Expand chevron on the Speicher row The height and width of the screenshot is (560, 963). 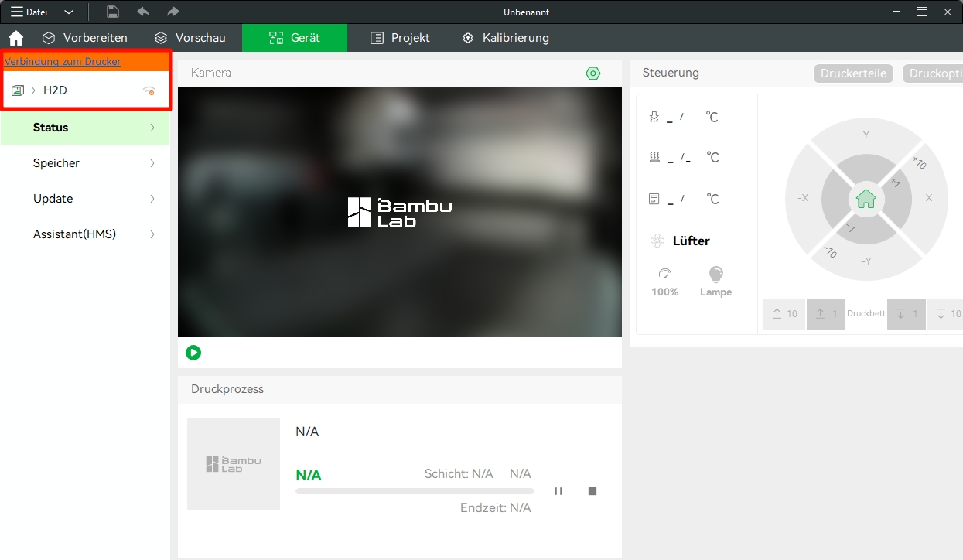point(152,163)
